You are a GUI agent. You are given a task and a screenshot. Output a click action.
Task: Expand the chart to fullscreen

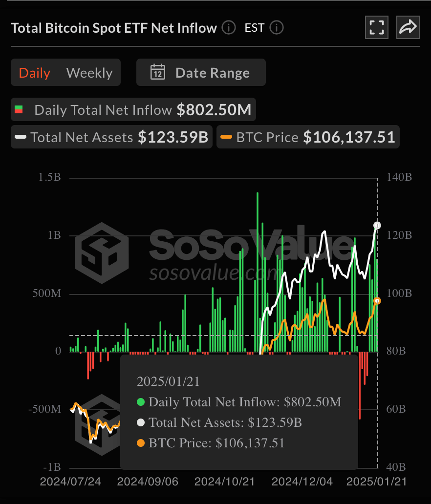[376, 27]
